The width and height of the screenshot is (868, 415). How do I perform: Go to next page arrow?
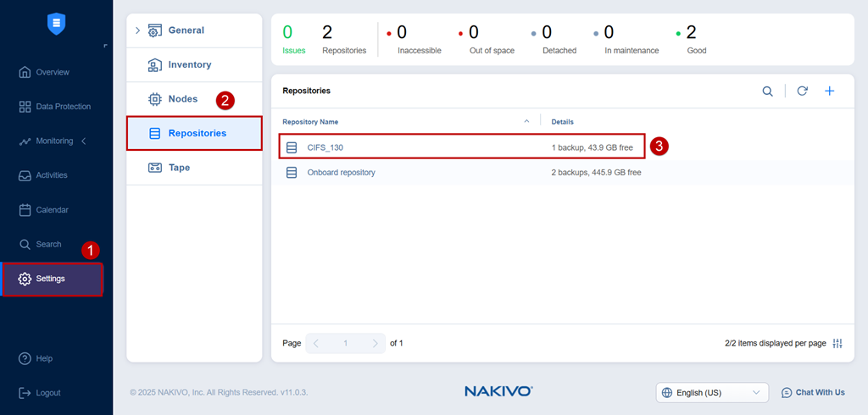(375, 343)
